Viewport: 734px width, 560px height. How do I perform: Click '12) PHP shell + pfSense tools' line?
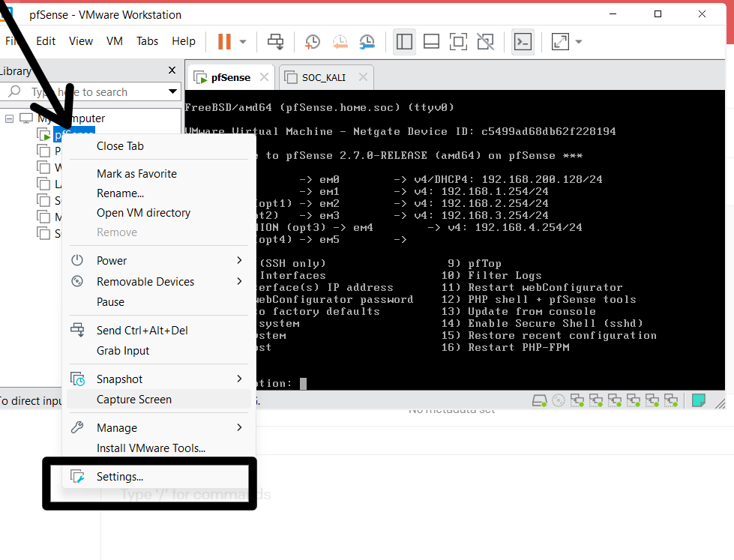(539, 300)
